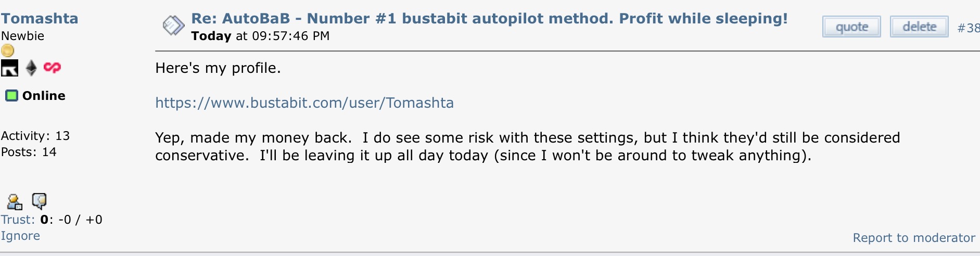Click the 'Here's my profile.' text line
This screenshot has height=256, width=980.
(218, 68)
